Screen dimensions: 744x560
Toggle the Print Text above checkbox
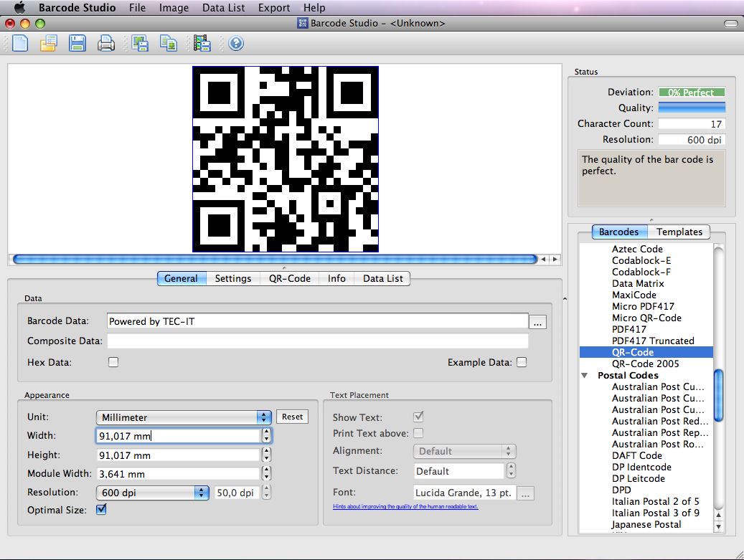pos(418,433)
